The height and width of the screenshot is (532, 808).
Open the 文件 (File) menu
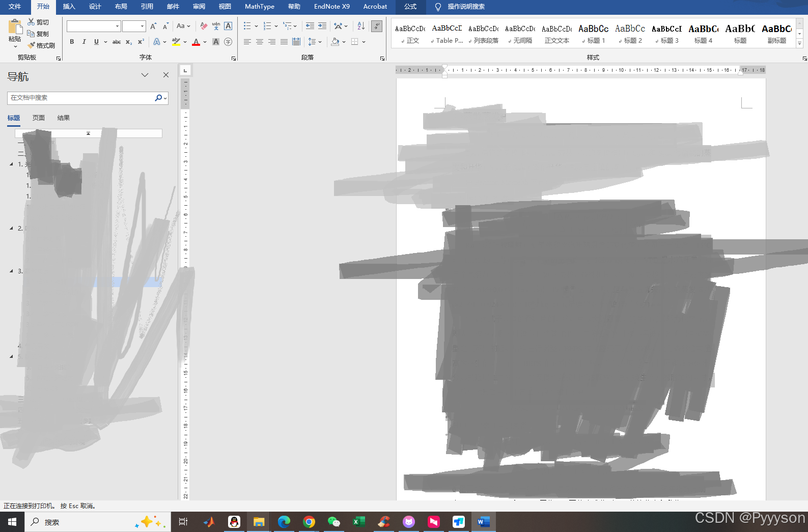tap(15, 7)
